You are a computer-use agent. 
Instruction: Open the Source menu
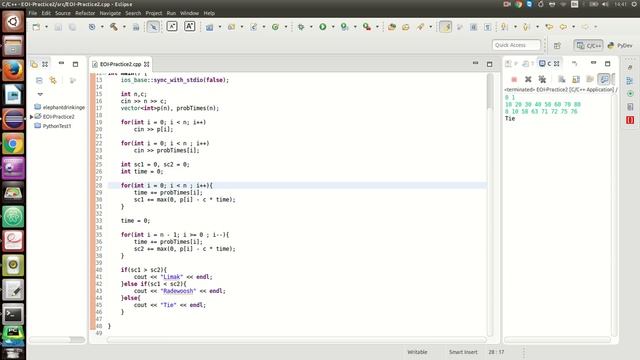click(x=63, y=13)
